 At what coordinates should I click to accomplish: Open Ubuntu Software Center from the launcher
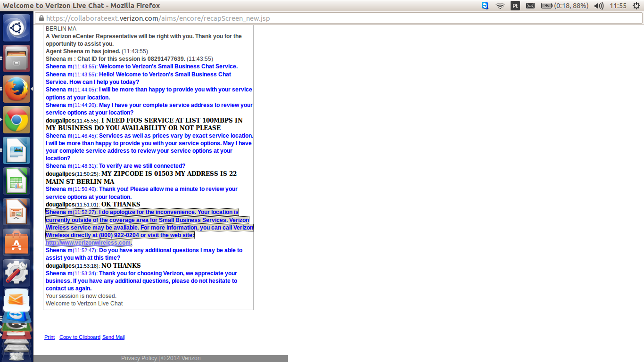coord(17,242)
